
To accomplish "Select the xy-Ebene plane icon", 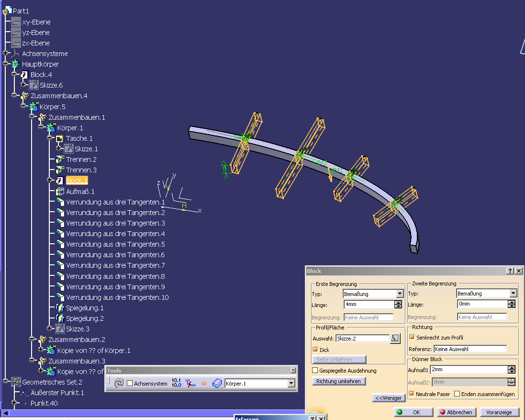I will tap(16, 22).
